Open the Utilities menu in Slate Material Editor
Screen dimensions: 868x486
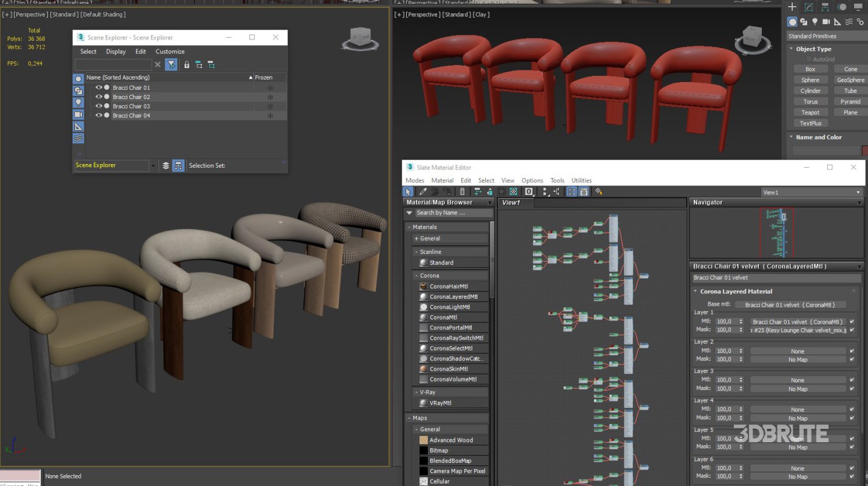pos(581,180)
